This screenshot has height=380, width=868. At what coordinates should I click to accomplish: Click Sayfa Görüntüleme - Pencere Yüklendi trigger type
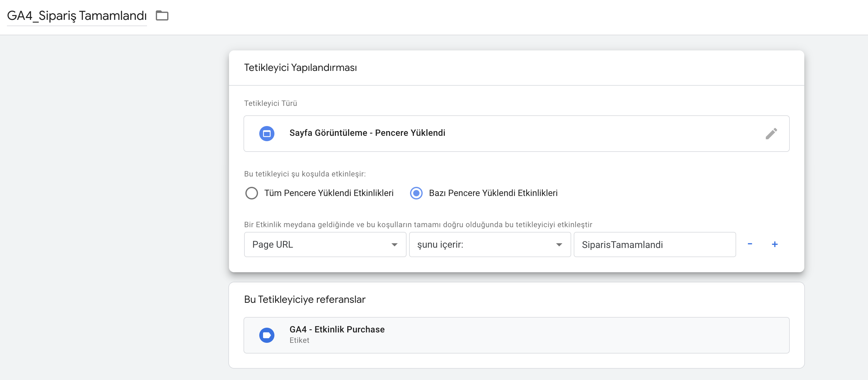tap(367, 133)
